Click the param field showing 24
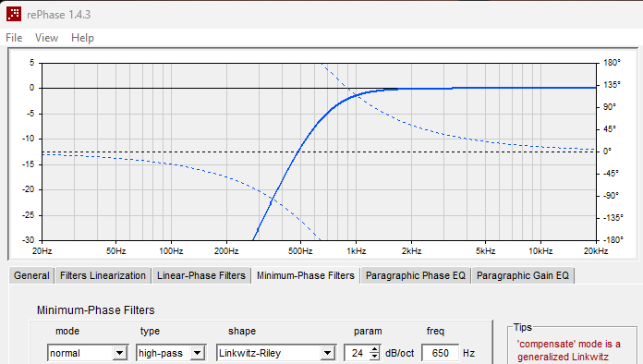This screenshot has width=643, height=364. [358, 353]
